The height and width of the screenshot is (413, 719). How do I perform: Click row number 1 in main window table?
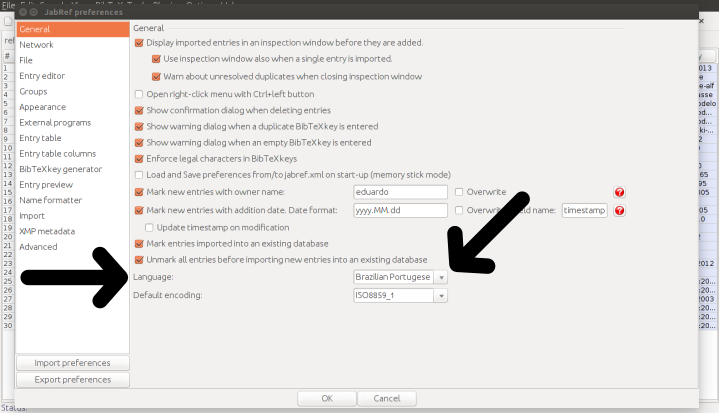(6, 68)
